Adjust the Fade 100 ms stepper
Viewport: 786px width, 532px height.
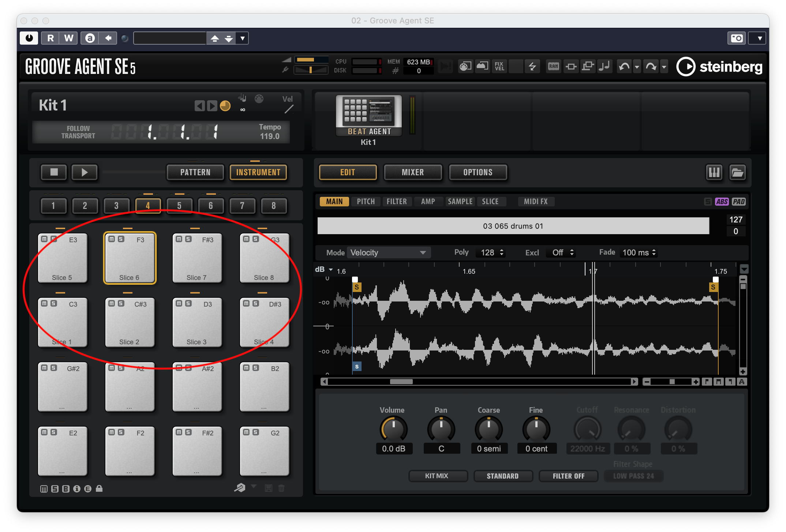[654, 252]
